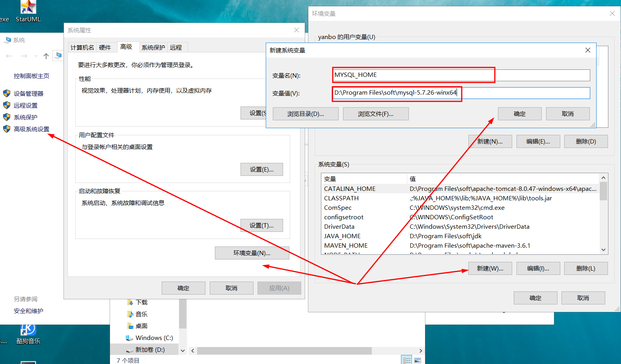Screen dimensions: 621x364
Task: Click 浏览文件(F)... button
Action: [376, 114]
